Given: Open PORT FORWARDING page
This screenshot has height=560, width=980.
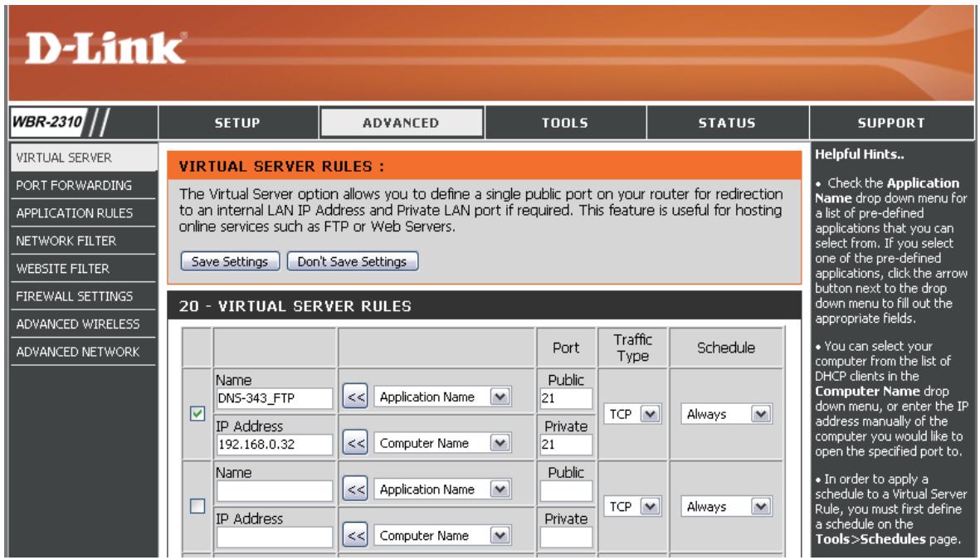Looking at the screenshot, I should 84,186.
